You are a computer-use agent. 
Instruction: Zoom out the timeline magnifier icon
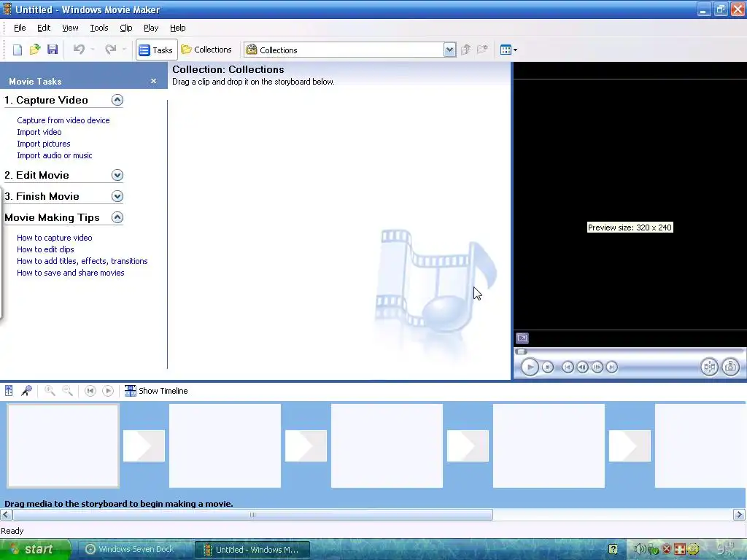point(68,391)
